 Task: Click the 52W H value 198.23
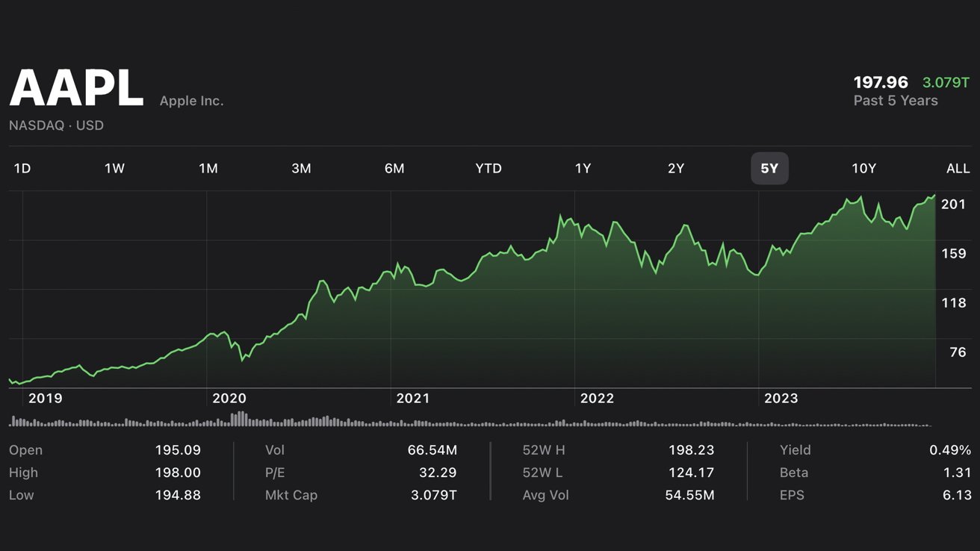pyautogui.click(x=691, y=450)
